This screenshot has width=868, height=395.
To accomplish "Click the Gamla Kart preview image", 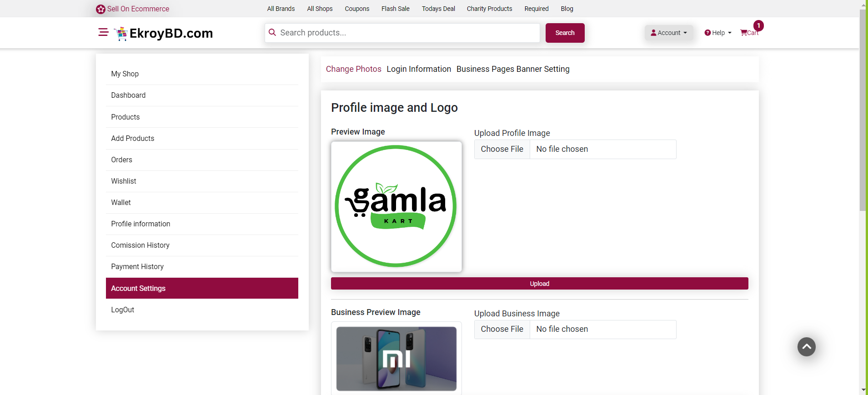I will pos(396,206).
